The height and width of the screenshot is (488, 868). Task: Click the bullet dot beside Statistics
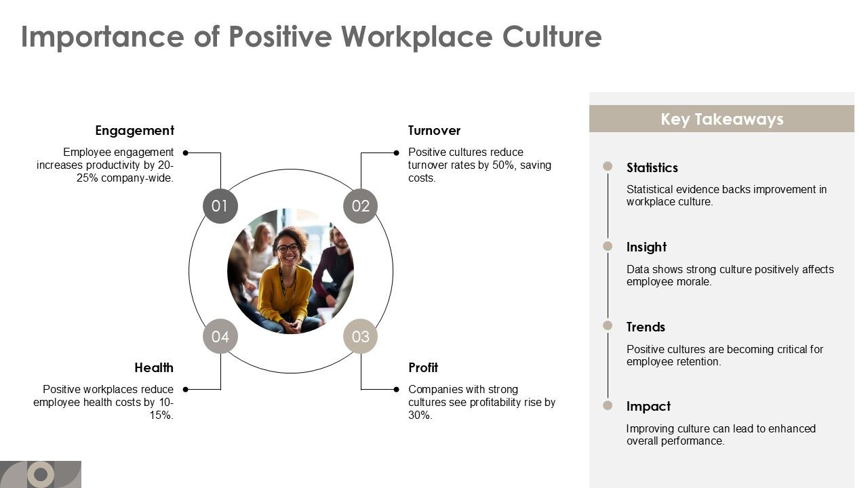(x=607, y=163)
